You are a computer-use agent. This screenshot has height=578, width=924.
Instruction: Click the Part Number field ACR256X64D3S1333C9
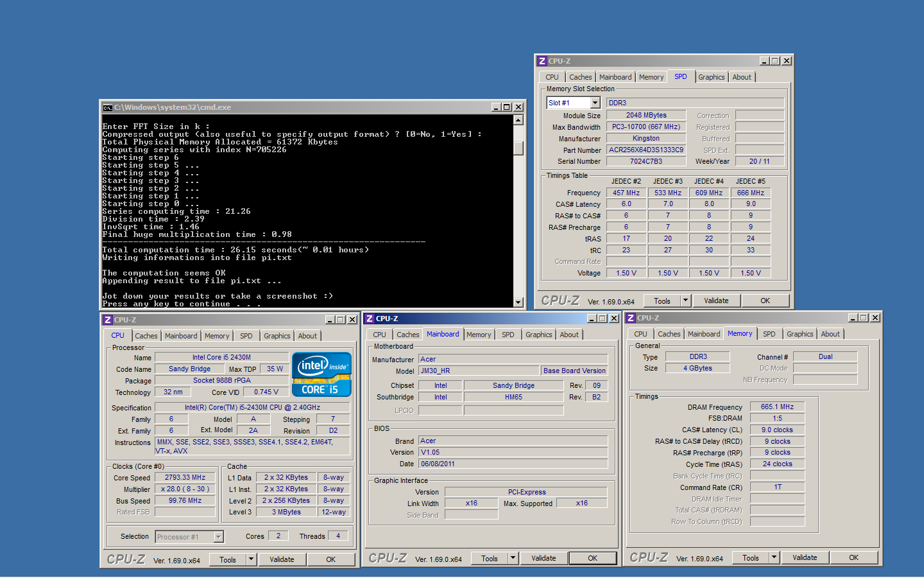tap(646, 150)
